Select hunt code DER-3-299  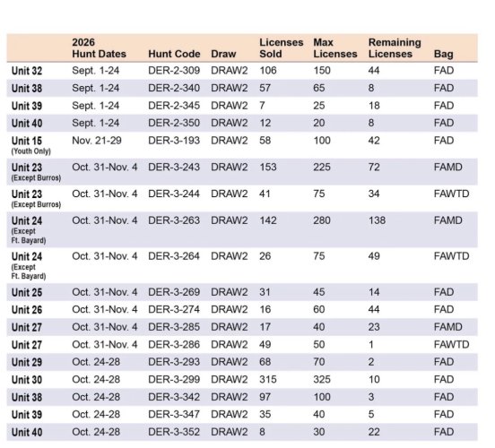174,380
